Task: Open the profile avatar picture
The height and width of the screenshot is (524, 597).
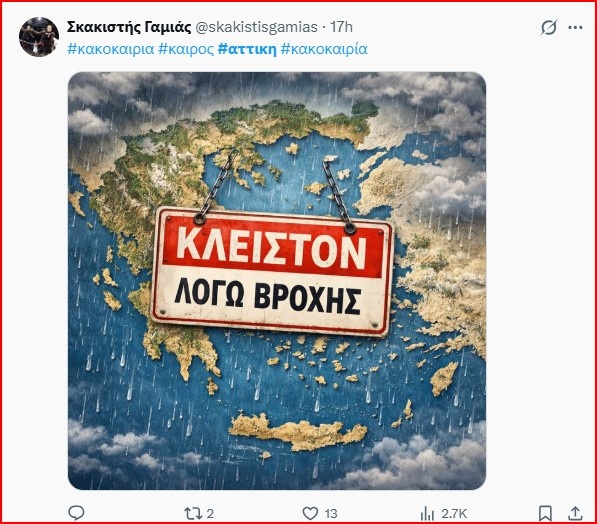Action: 39,37
